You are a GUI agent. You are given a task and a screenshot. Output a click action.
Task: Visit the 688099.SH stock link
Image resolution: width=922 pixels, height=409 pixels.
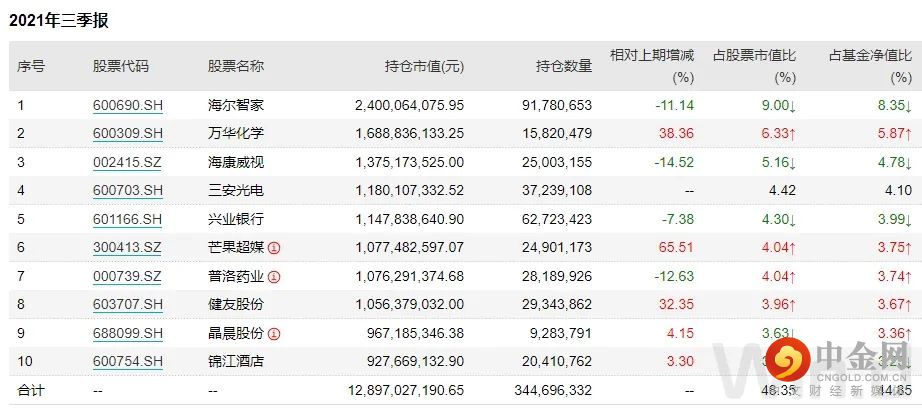128,334
